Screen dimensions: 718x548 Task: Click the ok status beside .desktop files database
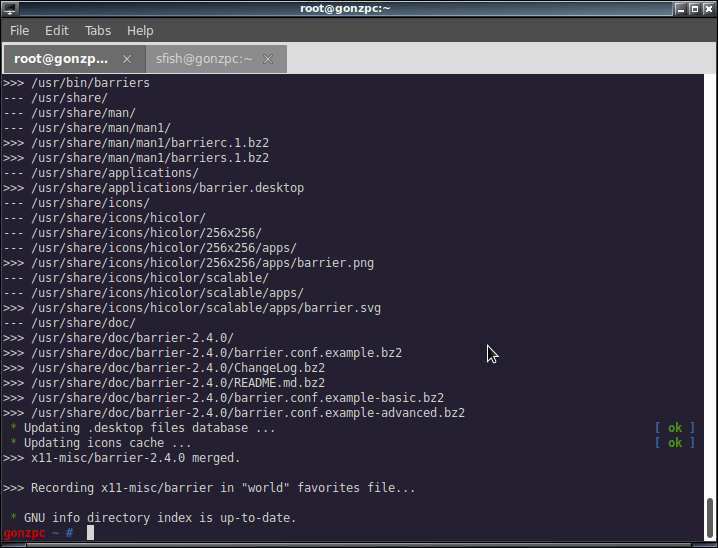tap(674, 428)
